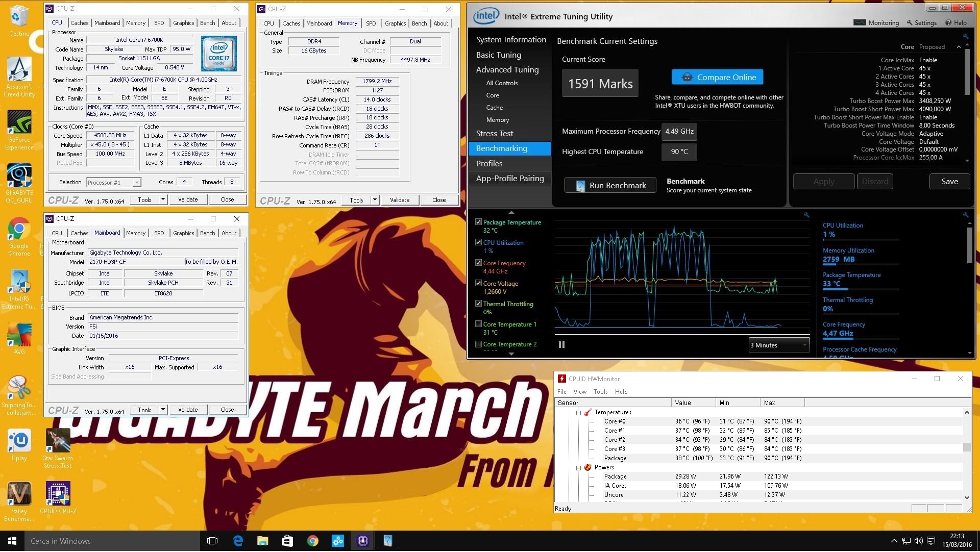Open Microsoft Edge from the taskbar
This screenshot has height=552, width=980.
pyautogui.click(x=238, y=541)
